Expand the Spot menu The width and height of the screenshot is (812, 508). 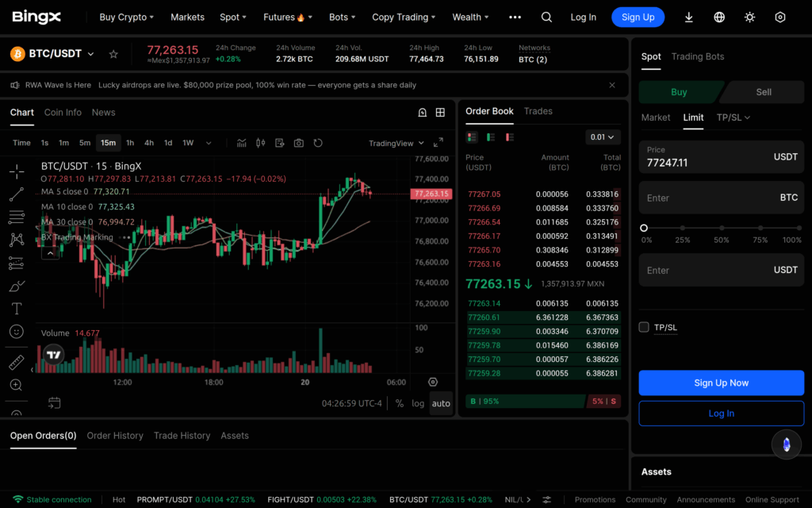(233, 17)
